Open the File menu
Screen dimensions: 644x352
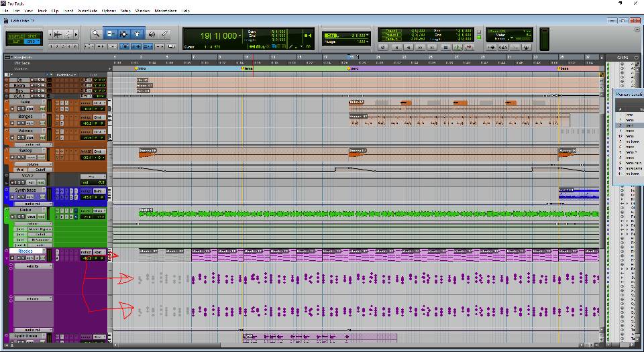6,11
